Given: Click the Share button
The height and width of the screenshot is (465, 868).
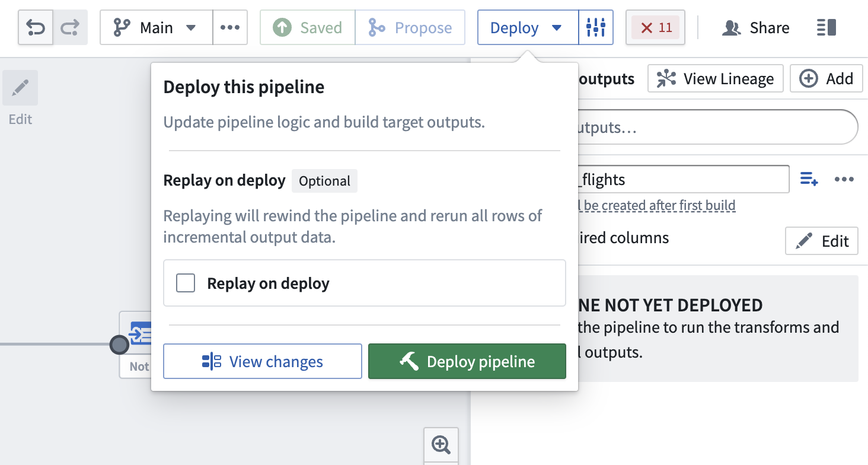Looking at the screenshot, I should (756, 27).
